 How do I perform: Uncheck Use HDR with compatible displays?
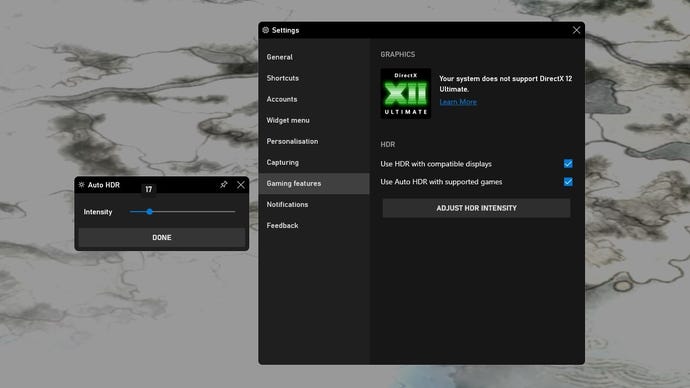pos(568,164)
